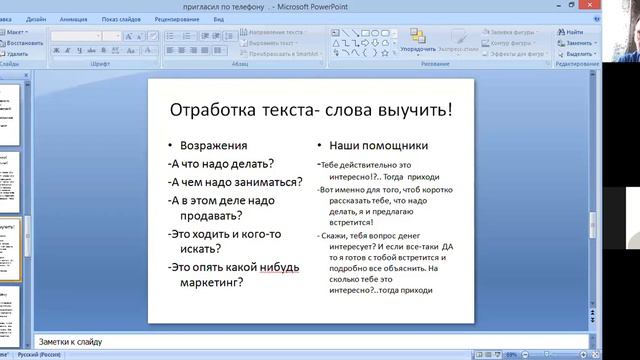Clear all text formatting

(153, 37)
